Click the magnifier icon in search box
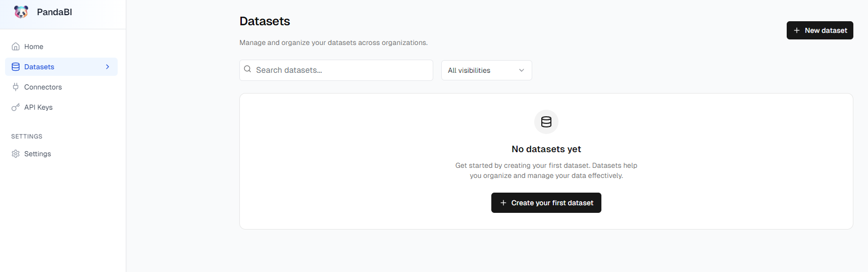 tap(247, 69)
